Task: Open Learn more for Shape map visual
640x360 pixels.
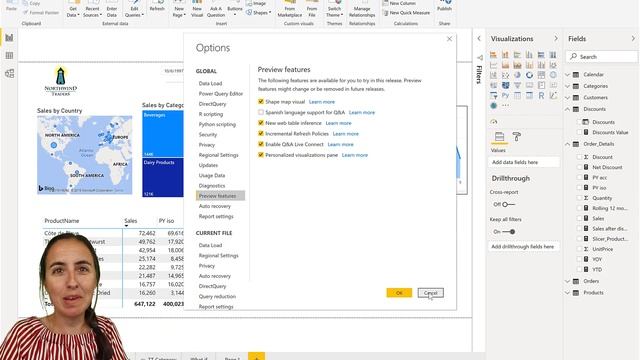Action: tap(322, 102)
